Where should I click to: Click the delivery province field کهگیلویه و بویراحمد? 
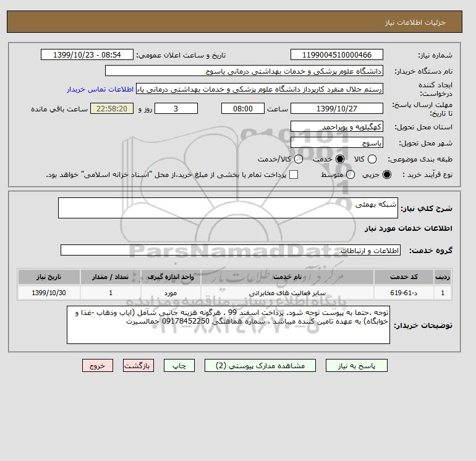[x=337, y=126]
